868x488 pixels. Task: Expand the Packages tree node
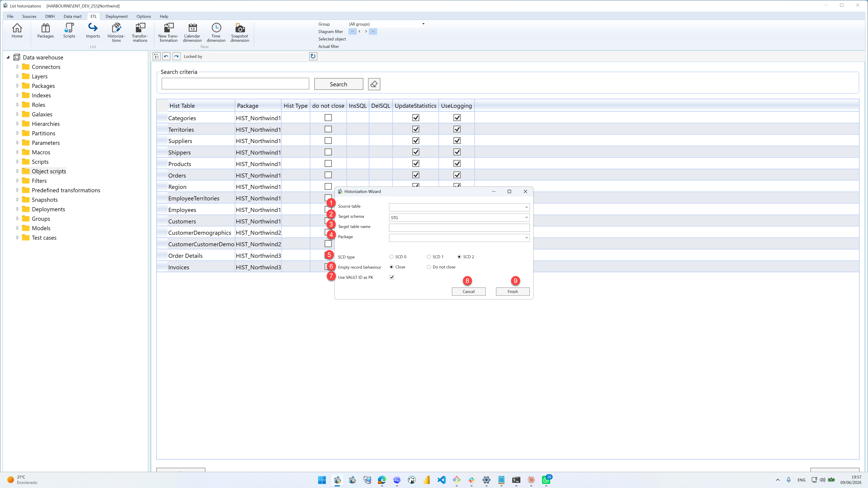point(18,86)
